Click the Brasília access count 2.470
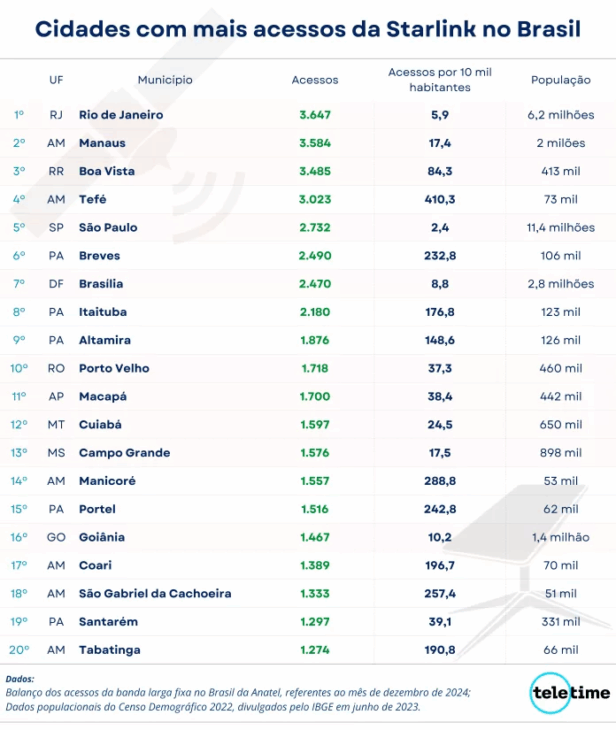 pos(315,284)
